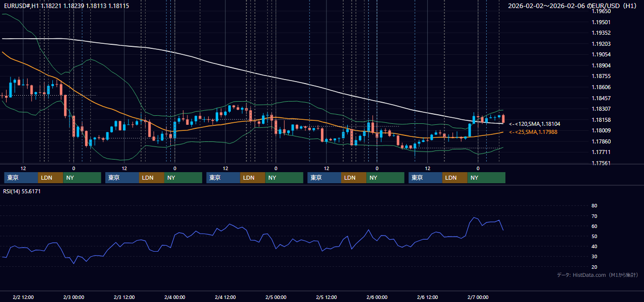Screen dimensions: 644x302
Task: Click the <-<25,SMA,1.17988 orange label
Action: click(533, 132)
